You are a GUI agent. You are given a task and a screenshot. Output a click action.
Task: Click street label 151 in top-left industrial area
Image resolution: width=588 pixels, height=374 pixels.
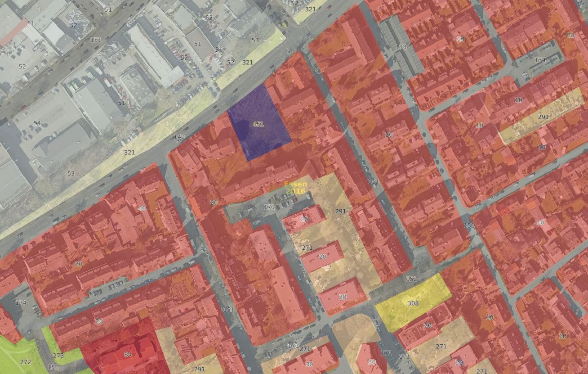tap(96, 40)
